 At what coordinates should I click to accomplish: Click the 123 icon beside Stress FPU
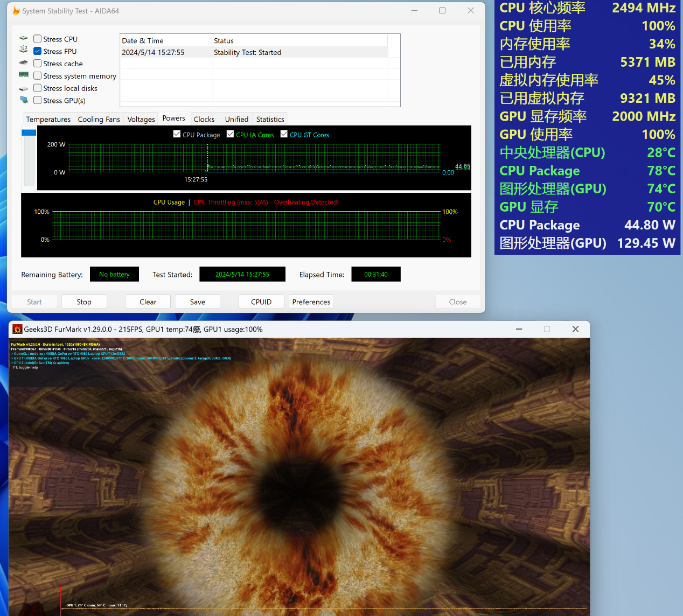[x=24, y=49]
